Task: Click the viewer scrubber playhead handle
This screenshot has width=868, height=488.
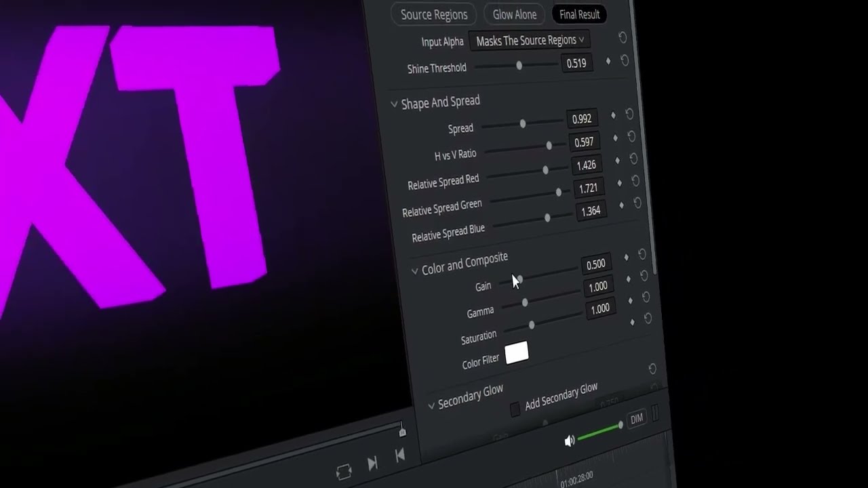Action: [403, 430]
